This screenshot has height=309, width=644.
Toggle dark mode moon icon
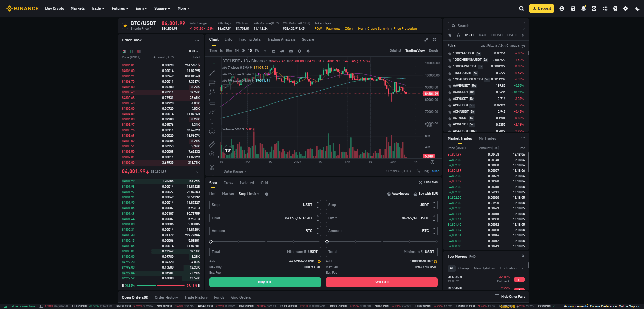click(637, 9)
